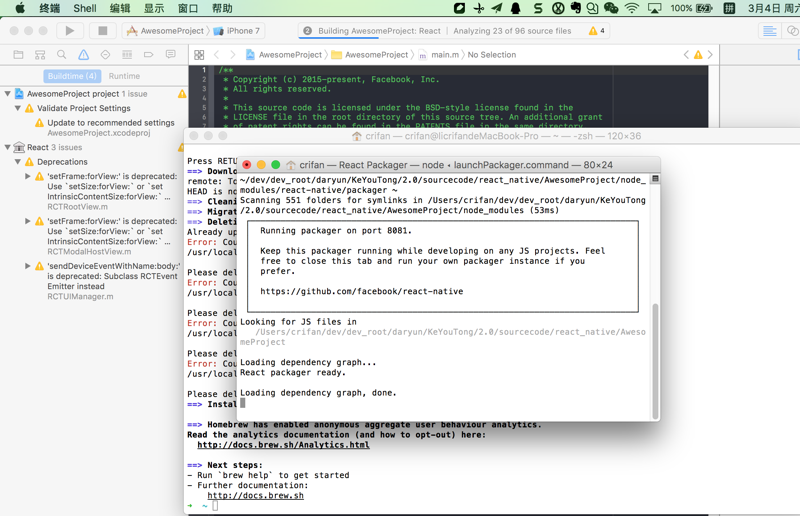
Task: Open the 窗口 menu in menu bar
Action: point(187,8)
